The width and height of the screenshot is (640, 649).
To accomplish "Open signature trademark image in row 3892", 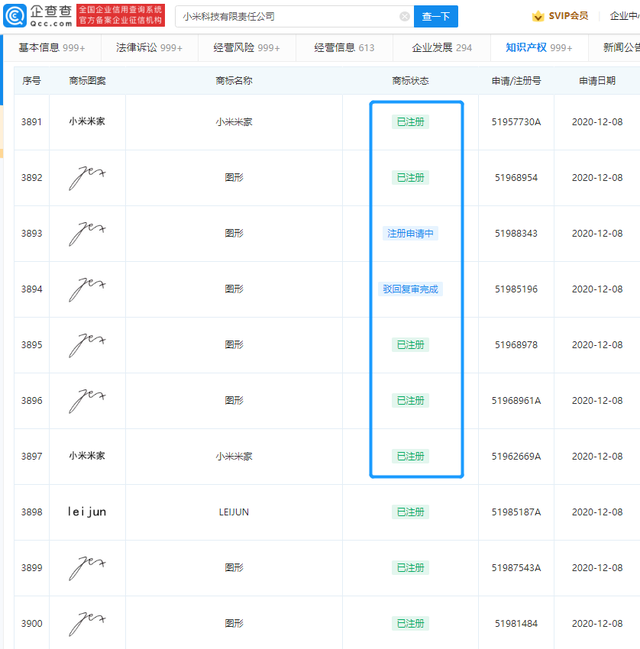I will [87, 178].
